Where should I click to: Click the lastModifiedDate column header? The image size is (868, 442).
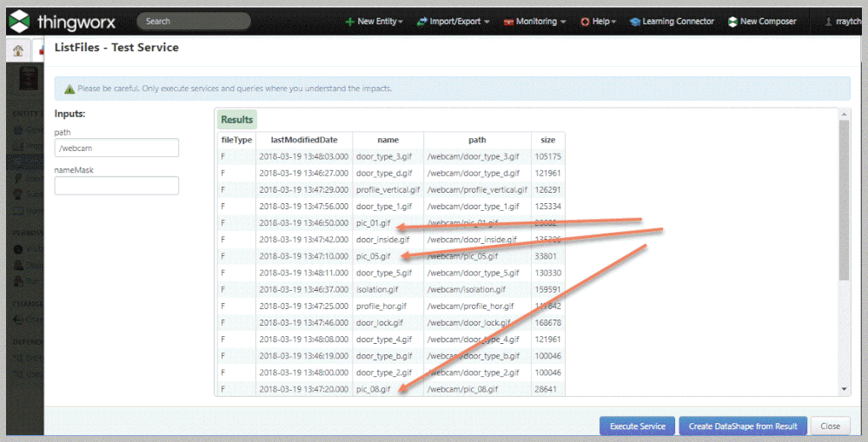[304, 140]
